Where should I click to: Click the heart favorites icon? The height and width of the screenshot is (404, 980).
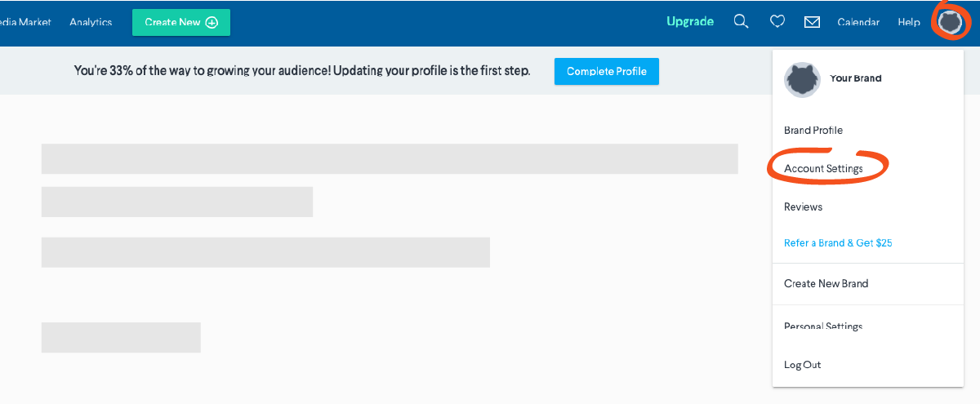tap(777, 22)
